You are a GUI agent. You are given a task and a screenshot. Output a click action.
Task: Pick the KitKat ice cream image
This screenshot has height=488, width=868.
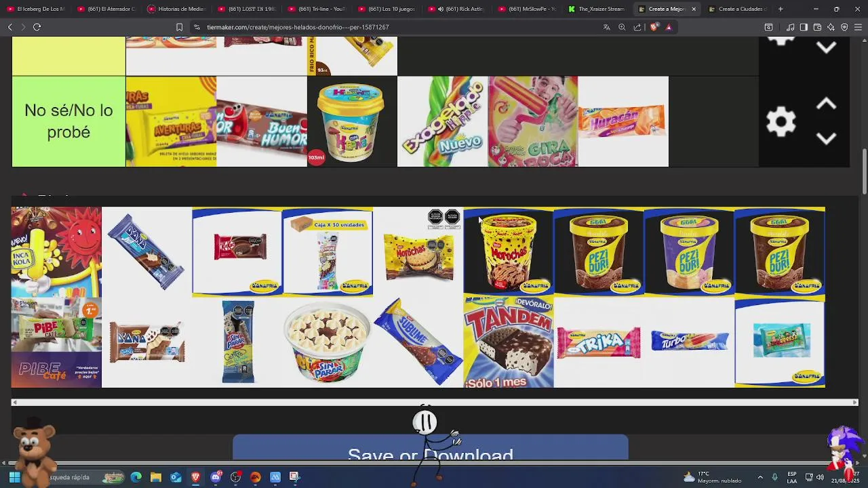pos(237,252)
